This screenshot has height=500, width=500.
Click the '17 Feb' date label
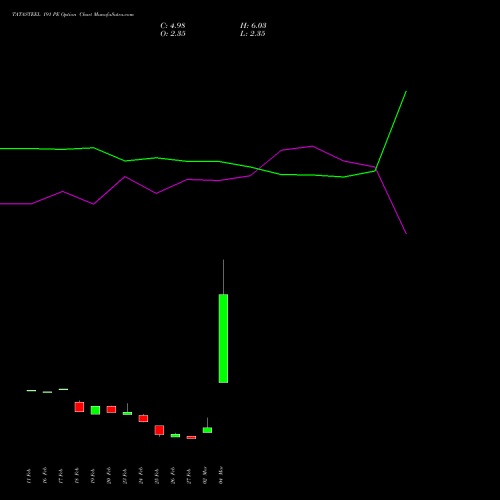(x=61, y=476)
